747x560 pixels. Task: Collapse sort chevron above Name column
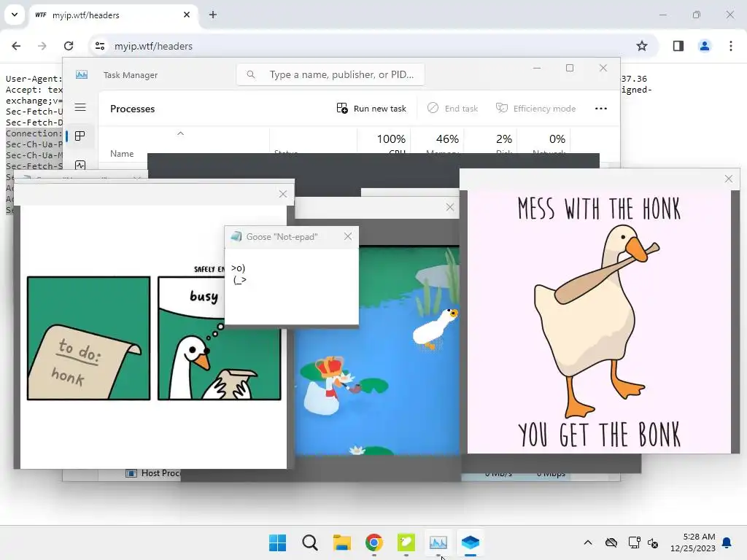181,134
